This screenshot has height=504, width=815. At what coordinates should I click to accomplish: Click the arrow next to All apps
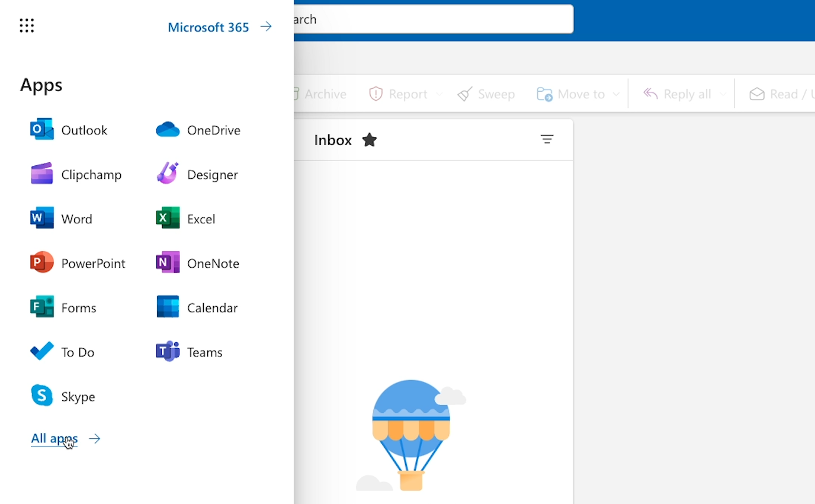pyautogui.click(x=94, y=439)
